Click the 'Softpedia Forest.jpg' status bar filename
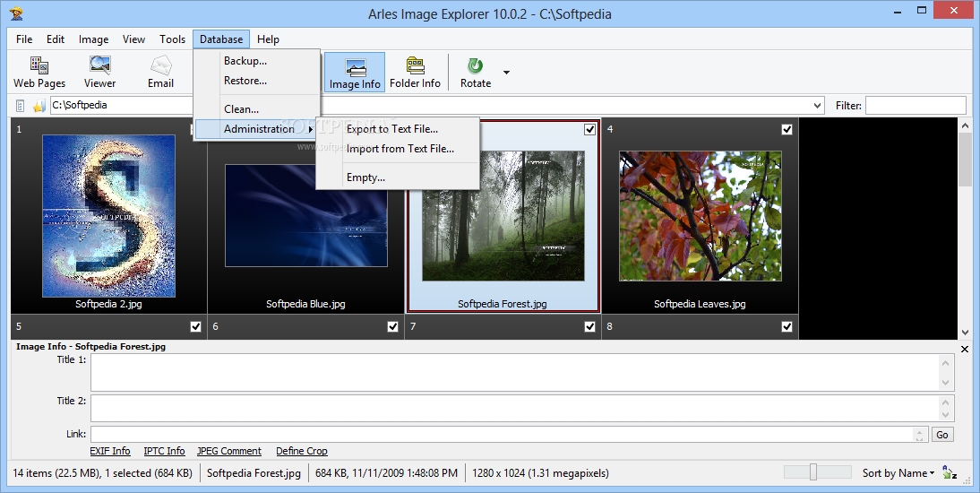Image resolution: width=980 pixels, height=493 pixels. (x=254, y=473)
